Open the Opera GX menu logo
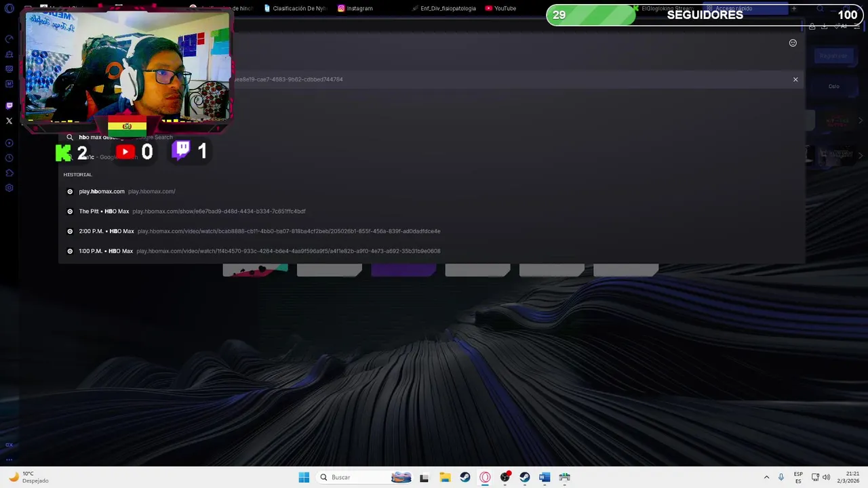 point(9,9)
